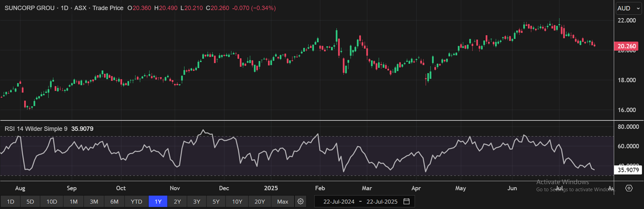Click the end date 22-Jul-2025 field
Image resolution: width=644 pixels, height=209 pixels.
(x=381, y=201)
